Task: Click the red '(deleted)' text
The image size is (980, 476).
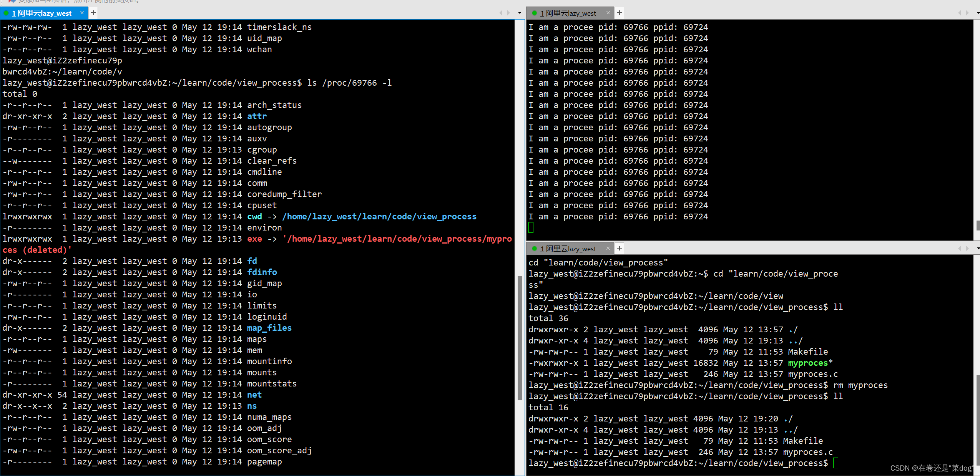Action: coord(45,250)
